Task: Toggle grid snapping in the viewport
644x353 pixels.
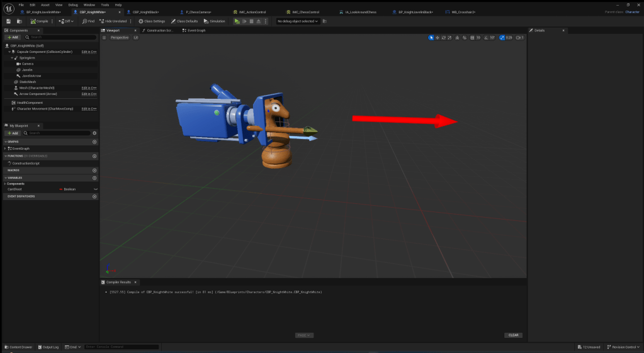Action: 472,38
